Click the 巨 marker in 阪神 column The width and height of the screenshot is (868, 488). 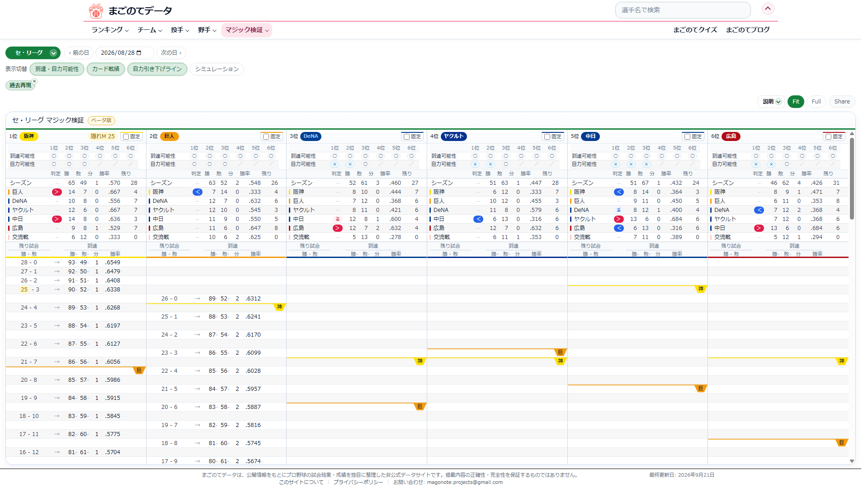tap(139, 371)
